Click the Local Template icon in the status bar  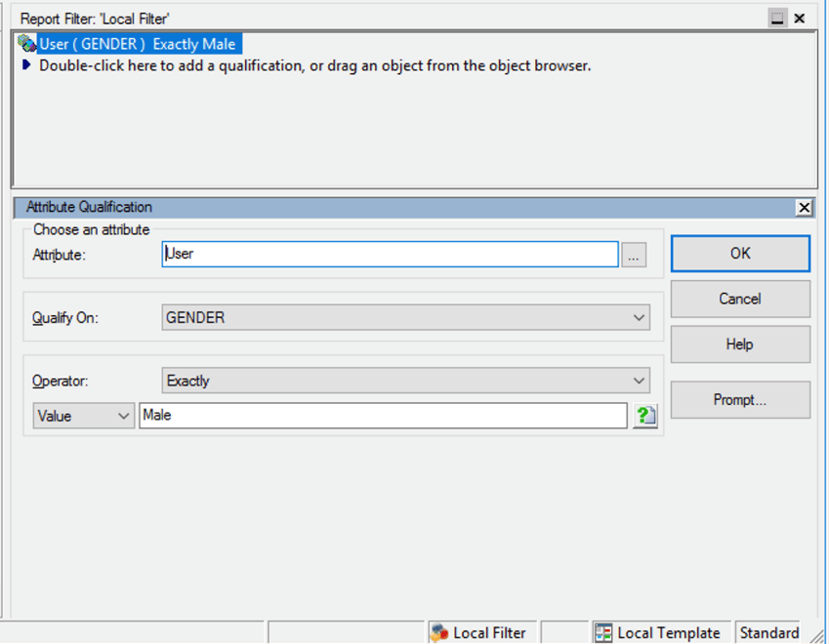pyautogui.click(x=603, y=632)
